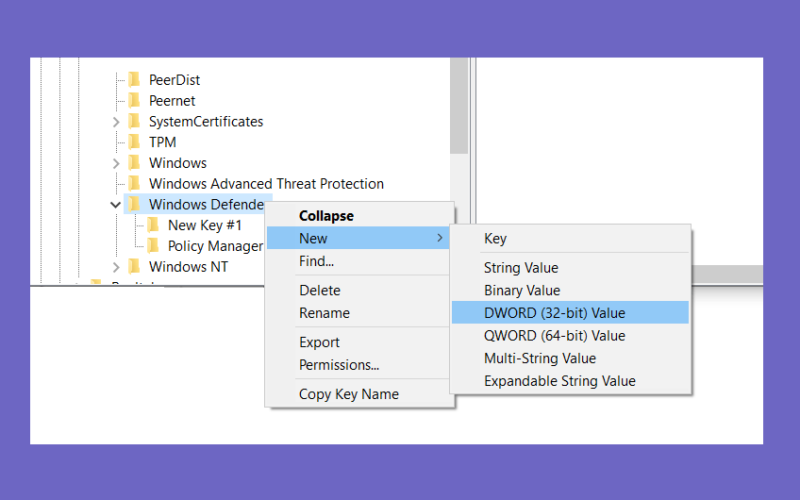Select Export in the context menu
Viewport: 800px width, 500px height.
(359, 342)
